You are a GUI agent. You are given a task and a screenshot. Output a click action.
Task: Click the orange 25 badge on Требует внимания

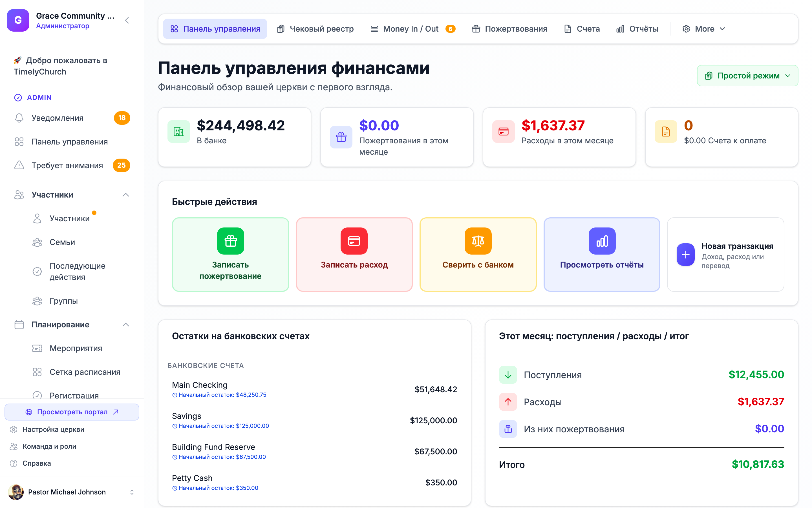point(122,165)
